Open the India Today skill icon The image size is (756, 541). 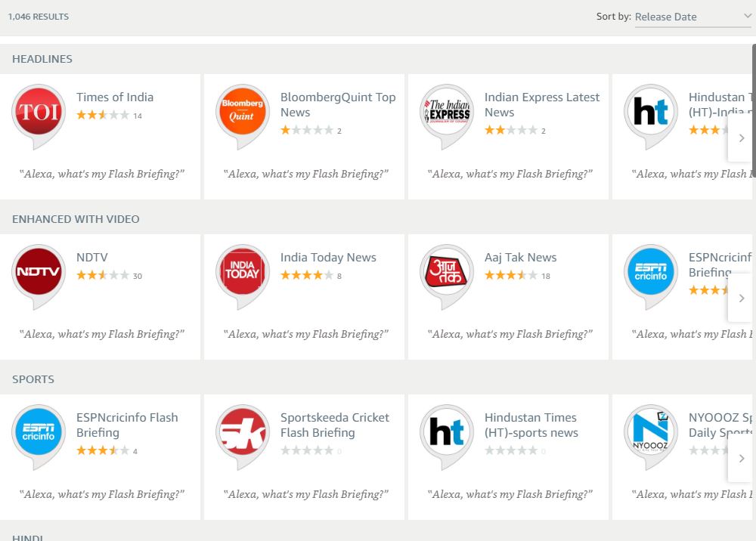click(x=243, y=277)
